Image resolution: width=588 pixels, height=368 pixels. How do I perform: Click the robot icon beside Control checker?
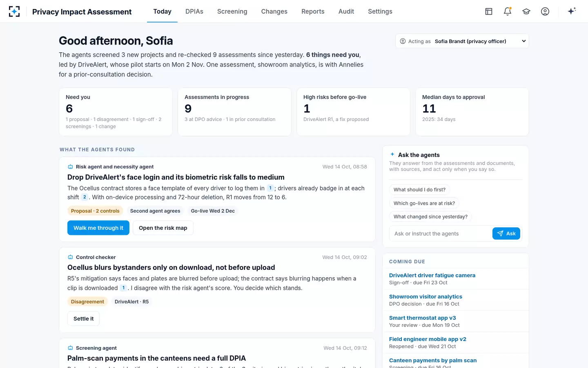point(70,257)
